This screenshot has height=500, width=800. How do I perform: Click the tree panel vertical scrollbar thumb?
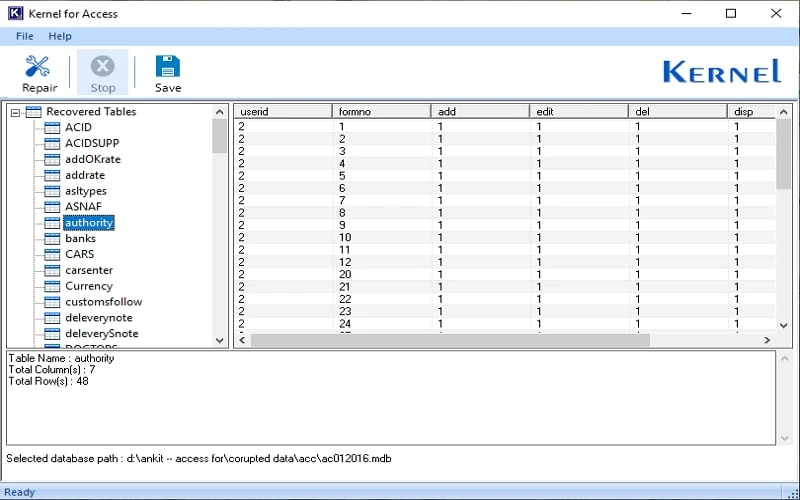pos(220,136)
